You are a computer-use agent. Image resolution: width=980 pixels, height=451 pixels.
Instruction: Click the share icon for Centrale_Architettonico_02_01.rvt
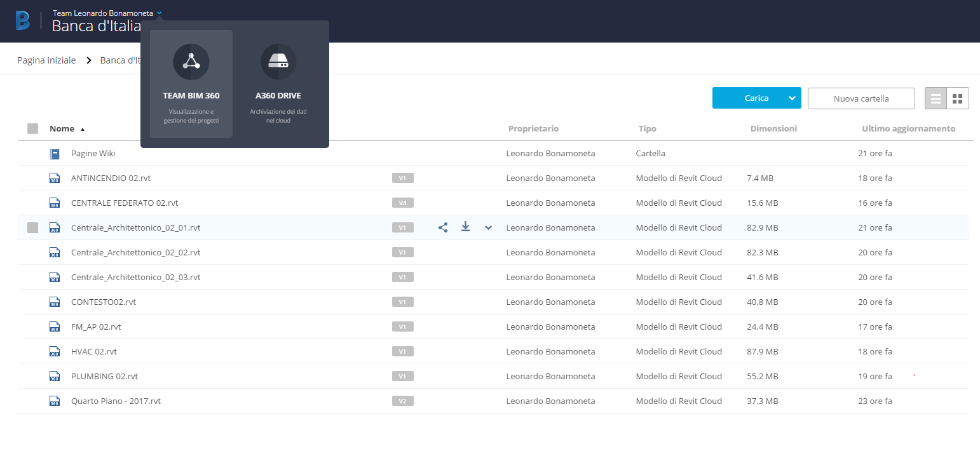pyautogui.click(x=443, y=227)
